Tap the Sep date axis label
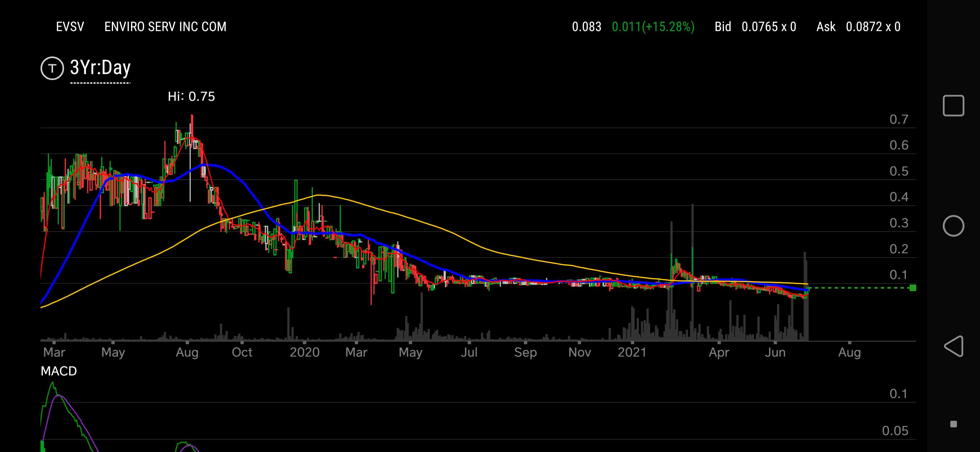980x452 pixels. (525, 352)
